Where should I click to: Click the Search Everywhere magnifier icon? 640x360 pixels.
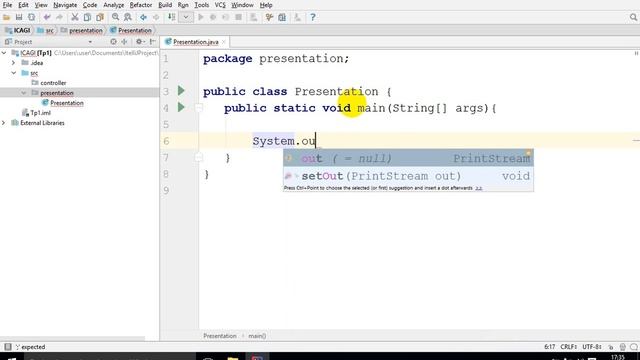(633, 17)
